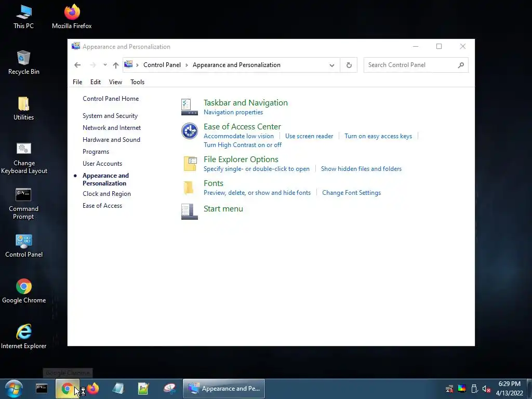This screenshot has width=532, height=399.
Task: Open the Fonts folder icon
Action: [x=188, y=188]
